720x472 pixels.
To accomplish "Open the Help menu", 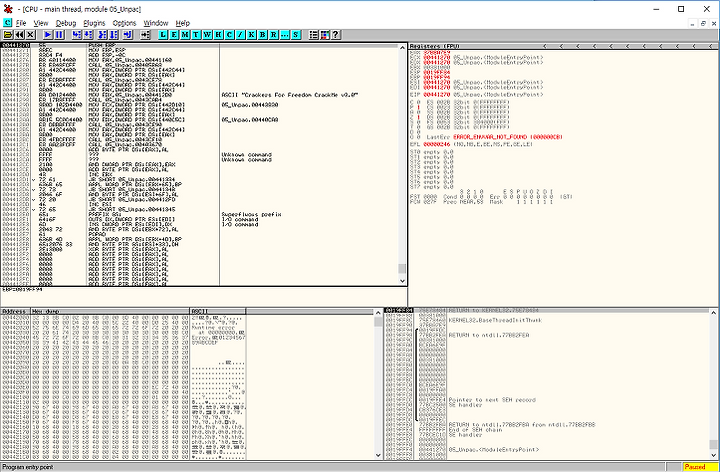I will click(182, 23).
